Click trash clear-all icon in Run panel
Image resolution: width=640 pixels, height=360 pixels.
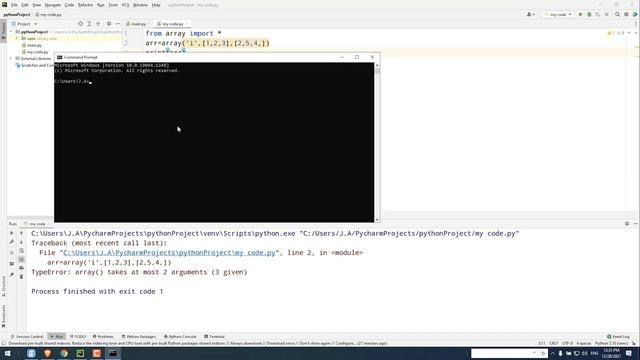(x=21, y=277)
